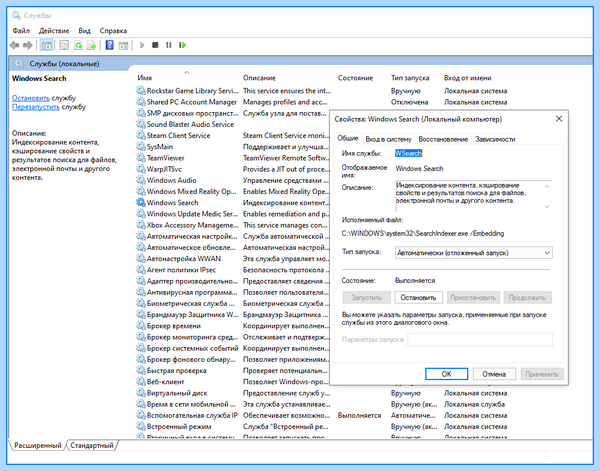
Task: Sort by the Имя column header
Action: [145, 78]
